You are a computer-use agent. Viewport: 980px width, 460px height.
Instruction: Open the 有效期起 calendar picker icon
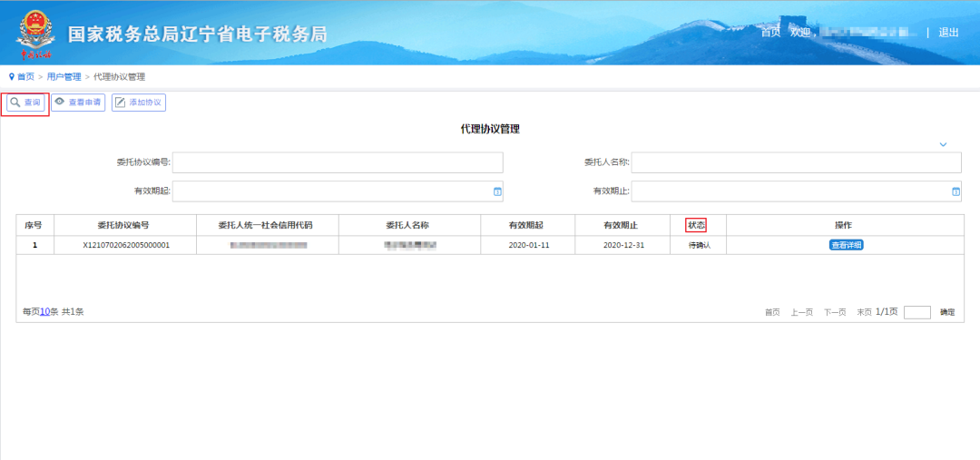(x=497, y=191)
